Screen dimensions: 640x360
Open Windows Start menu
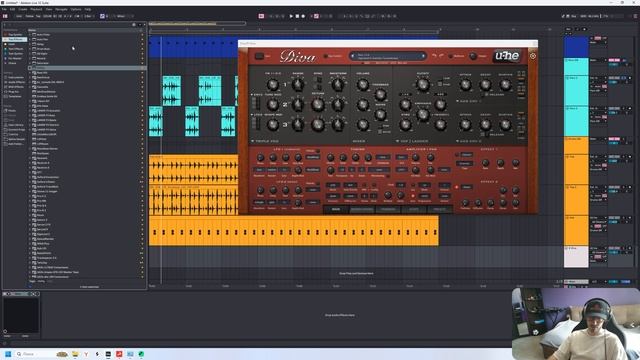click(x=8, y=354)
